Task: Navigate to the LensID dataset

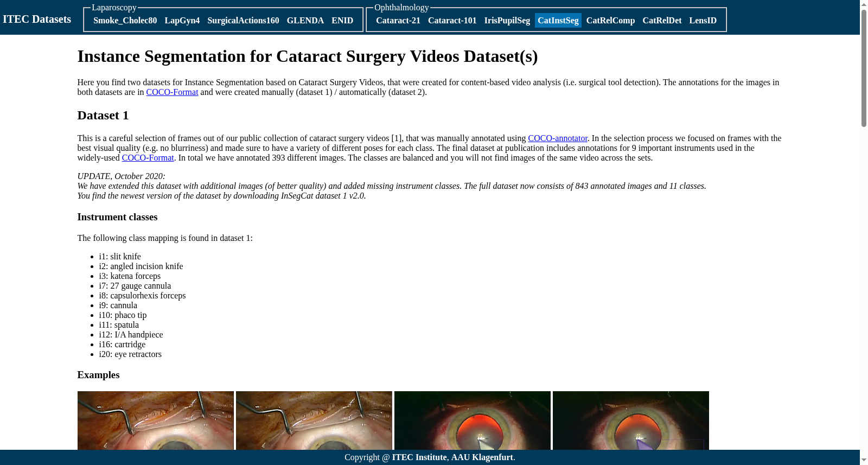Action: click(703, 21)
